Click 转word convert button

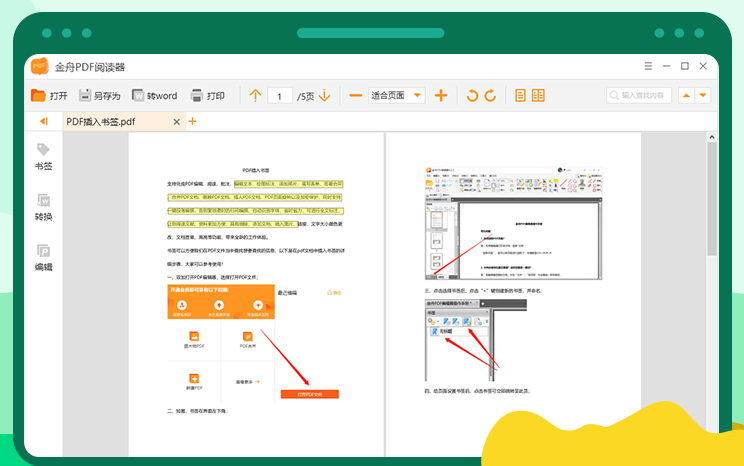[155, 95]
